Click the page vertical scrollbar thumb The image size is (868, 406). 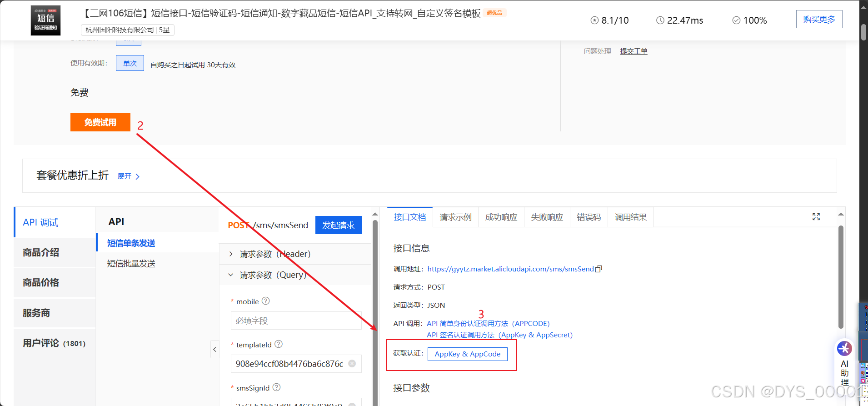pyautogui.click(x=863, y=32)
